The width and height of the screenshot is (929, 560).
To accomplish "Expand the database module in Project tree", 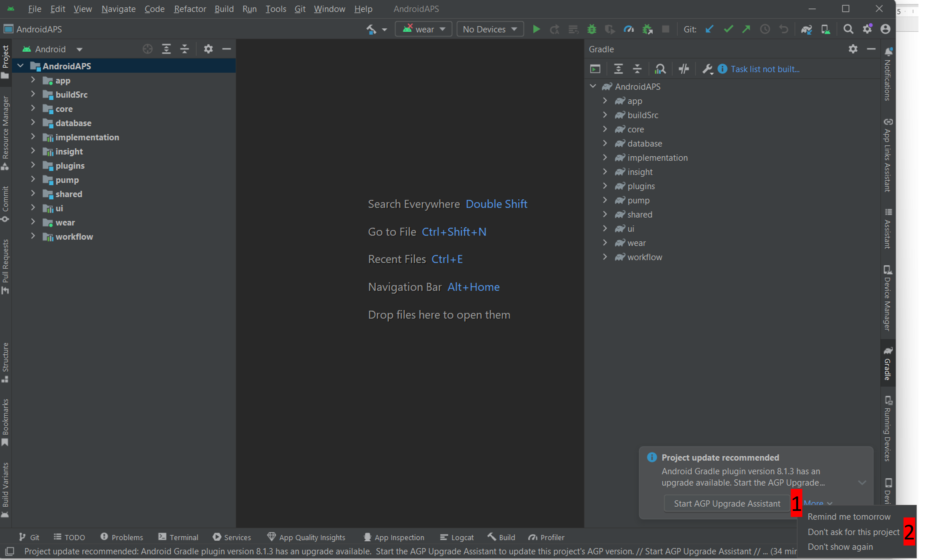I will (x=33, y=122).
